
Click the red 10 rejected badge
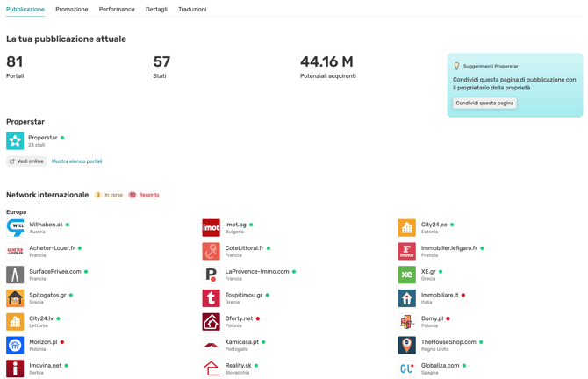(x=133, y=195)
